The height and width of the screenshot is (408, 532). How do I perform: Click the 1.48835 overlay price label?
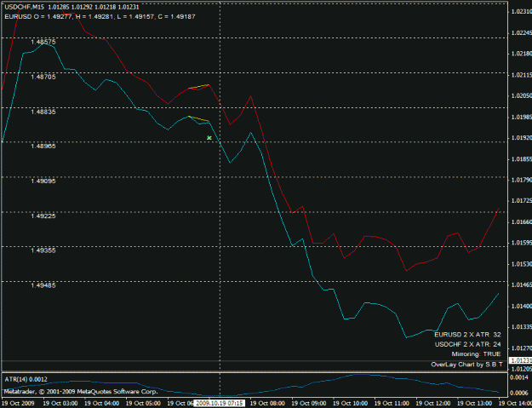click(43, 112)
